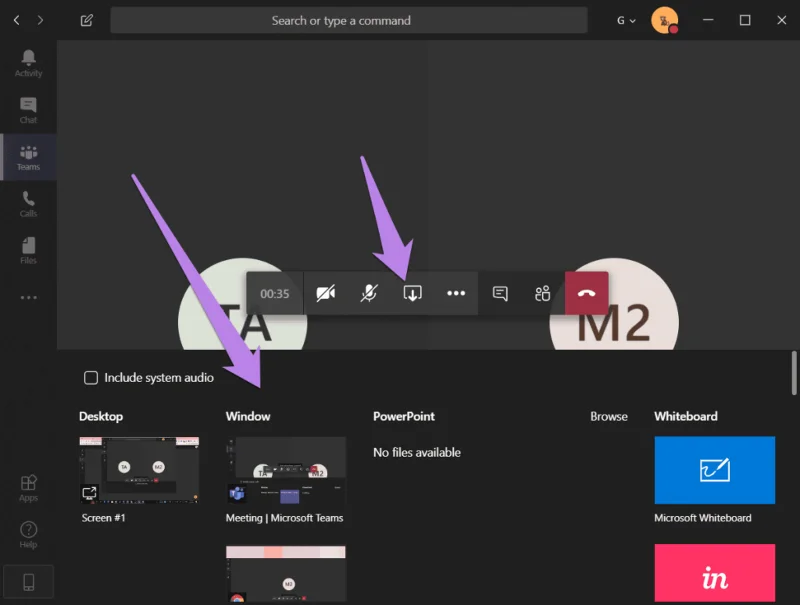The image size is (800, 605).
Task: Open Help from the sidebar
Action: (28, 535)
